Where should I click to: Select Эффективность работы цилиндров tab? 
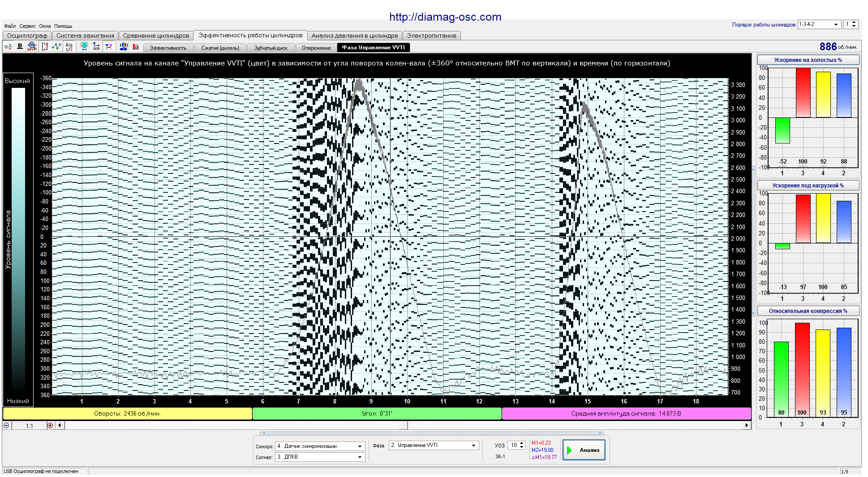(250, 35)
